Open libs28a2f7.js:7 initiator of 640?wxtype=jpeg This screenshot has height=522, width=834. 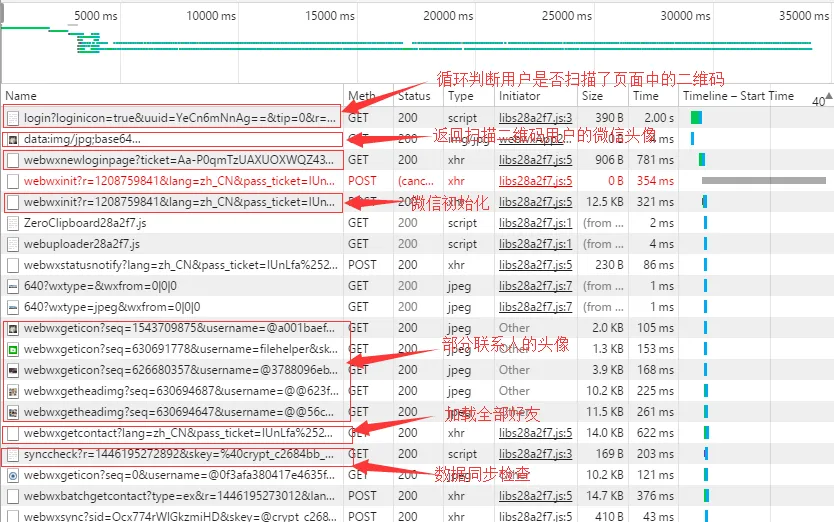(x=535, y=307)
